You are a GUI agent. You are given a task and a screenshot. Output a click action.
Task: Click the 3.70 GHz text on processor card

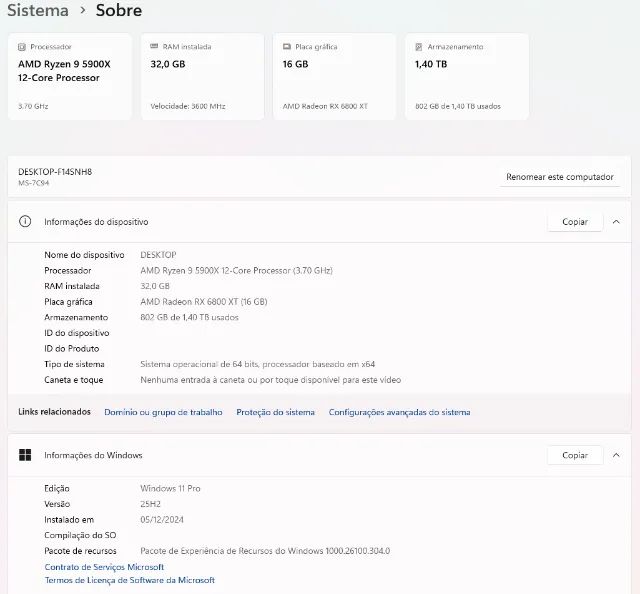33,106
